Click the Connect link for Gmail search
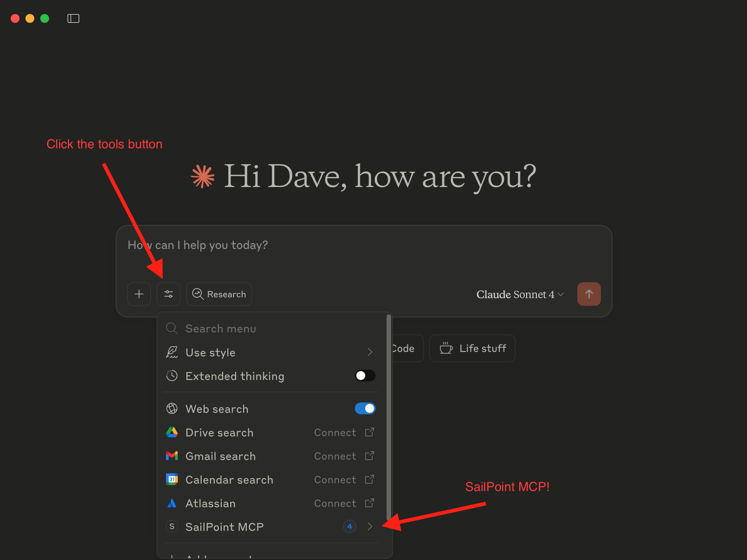Image resolution: width=747 pixels, height=560 pixels. [335, 456]
